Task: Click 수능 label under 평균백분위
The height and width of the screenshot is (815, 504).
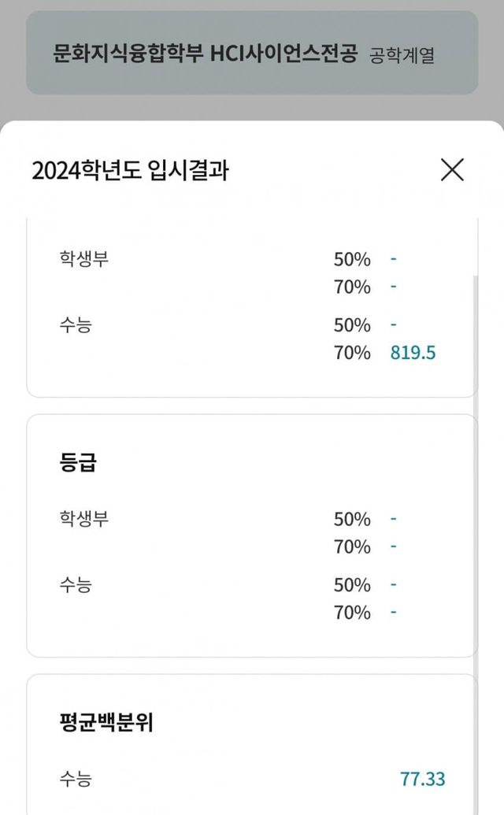Action: [x=76, y=779]
